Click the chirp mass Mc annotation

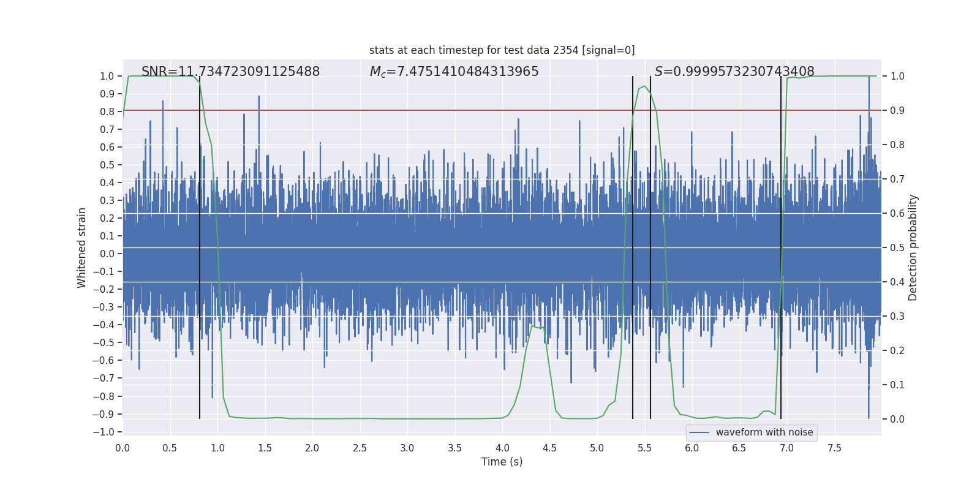[454, 72]
